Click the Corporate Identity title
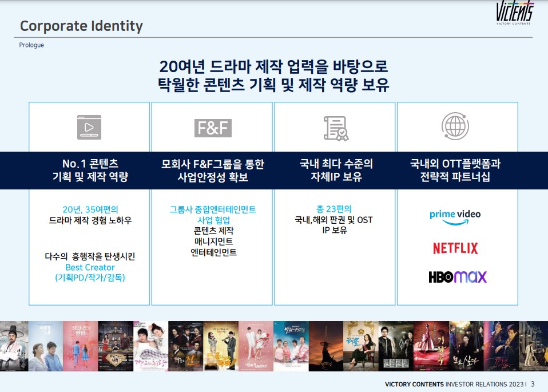This screenshot has width=548, height=392. (x=81, y=26)
